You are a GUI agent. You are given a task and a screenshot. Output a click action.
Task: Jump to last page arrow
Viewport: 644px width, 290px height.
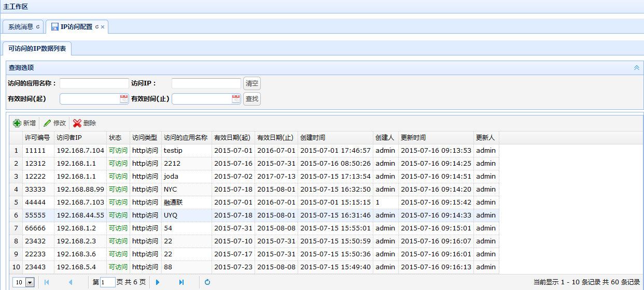click(181, 282)
